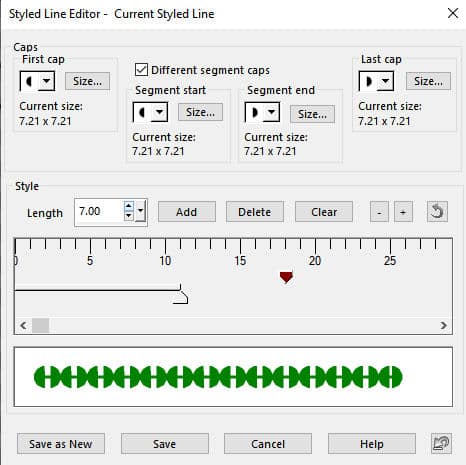This screenshot has width=466, height=465.
Task: Click the icon button beside Help
Action: pos(441,443)
